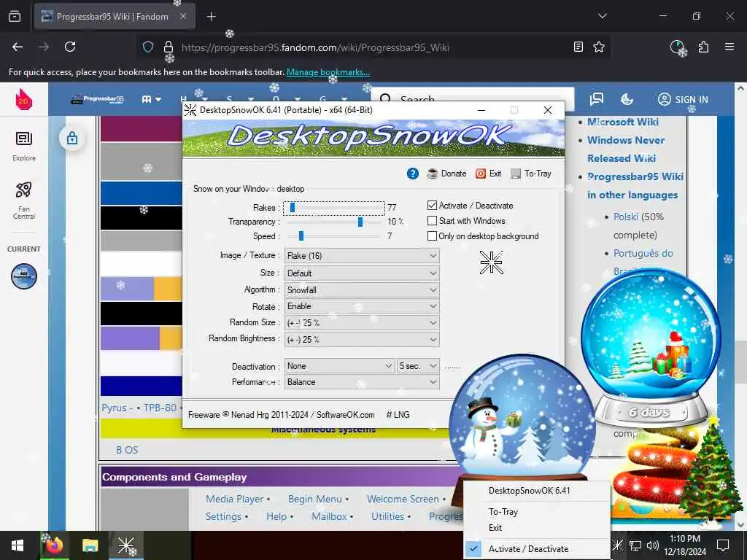Screen dimensions: 747x560
Task: Open the Fandom home flame logo
Action: pyautogui.click(x=23, y=99)
